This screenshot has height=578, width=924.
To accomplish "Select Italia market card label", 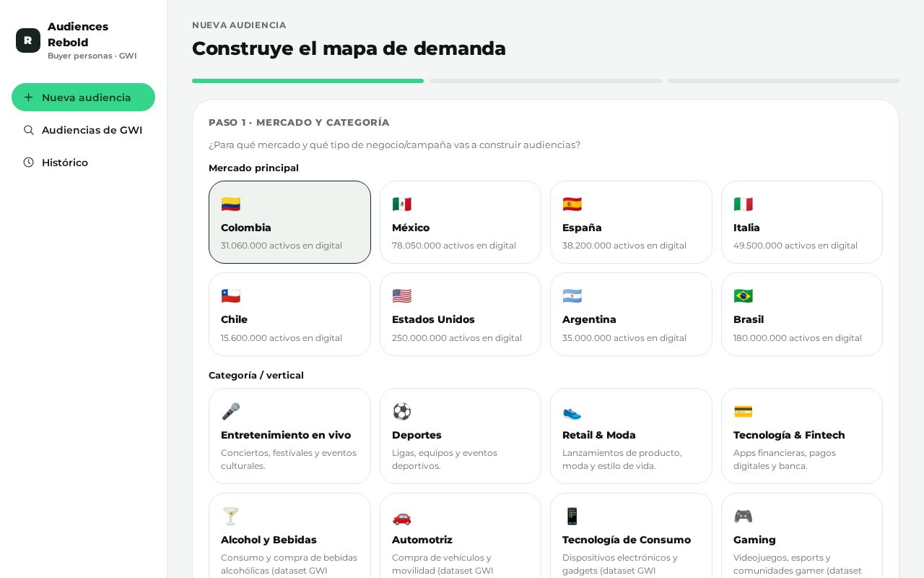I will tap(746, 228).
